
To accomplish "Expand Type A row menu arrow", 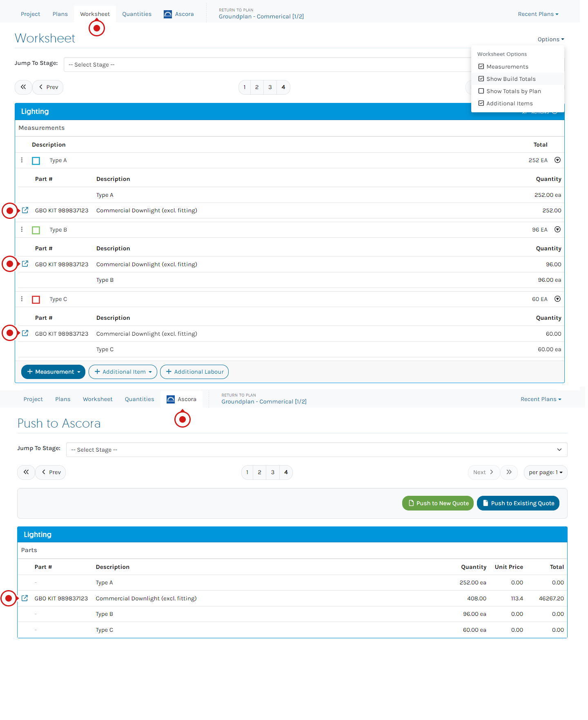I will point(557,160).
